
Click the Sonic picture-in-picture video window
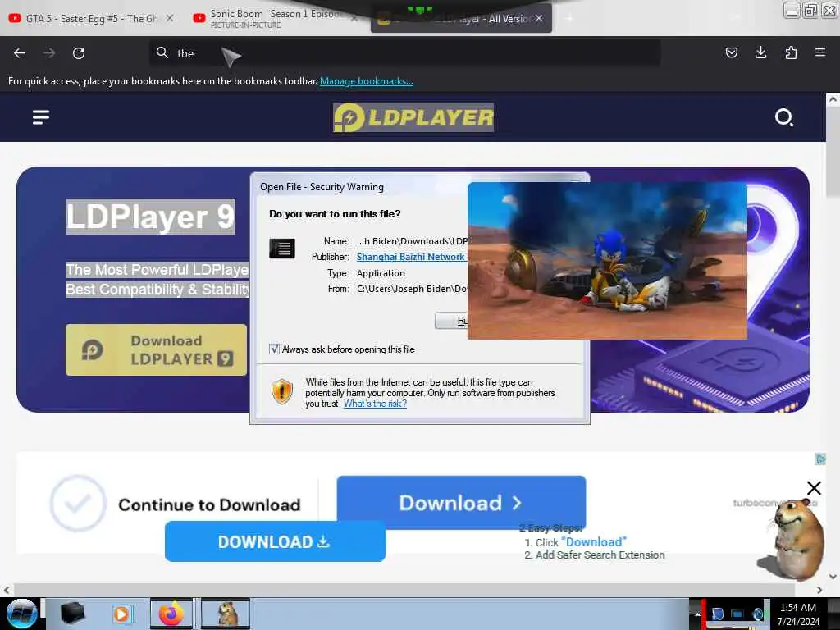coord(607,261)
